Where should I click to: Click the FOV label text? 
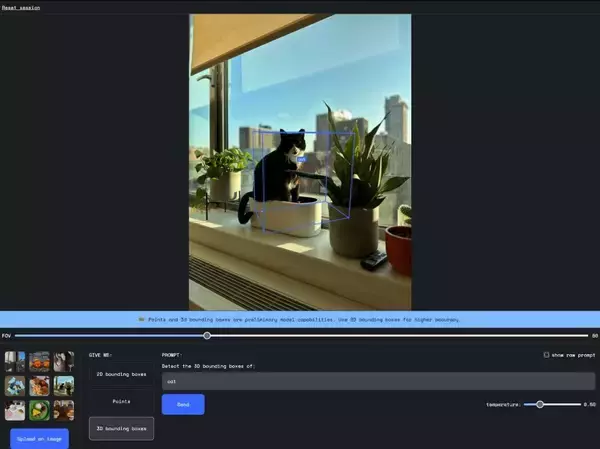point(7,336)
